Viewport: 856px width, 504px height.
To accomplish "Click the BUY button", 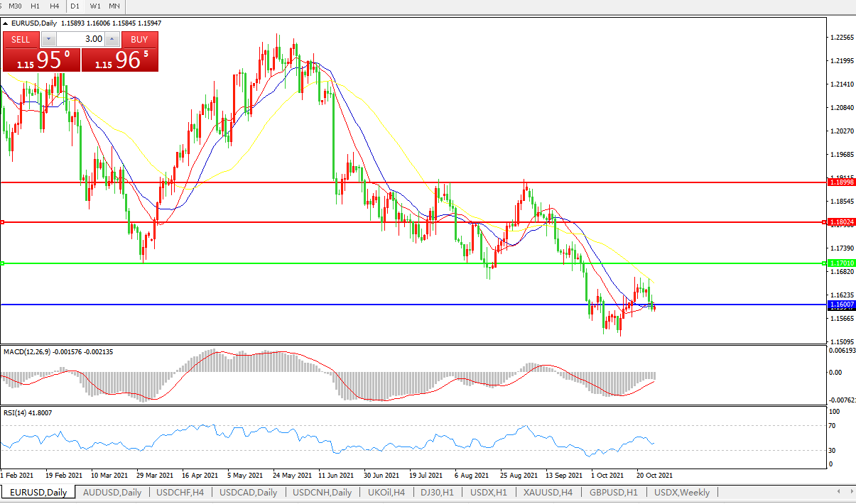I will pos(139,40).
